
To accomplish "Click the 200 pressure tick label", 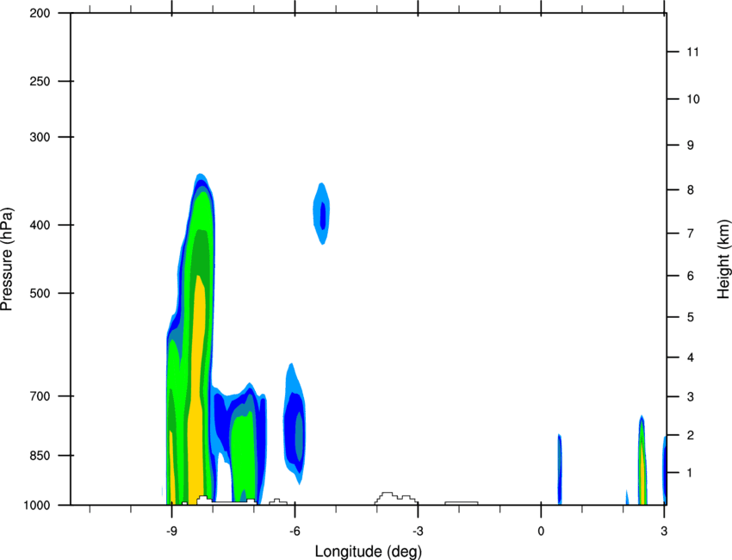I will pyautogui.click(x=40, y=14).
